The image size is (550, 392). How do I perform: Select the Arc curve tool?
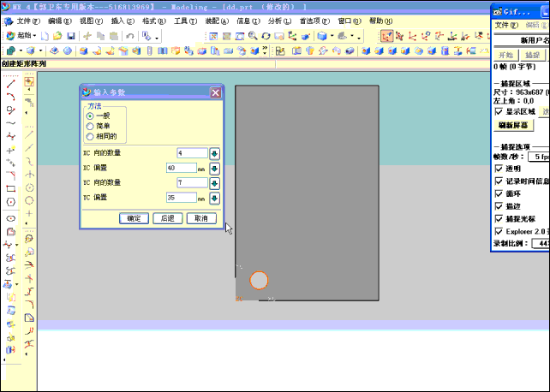coord(11,97)
